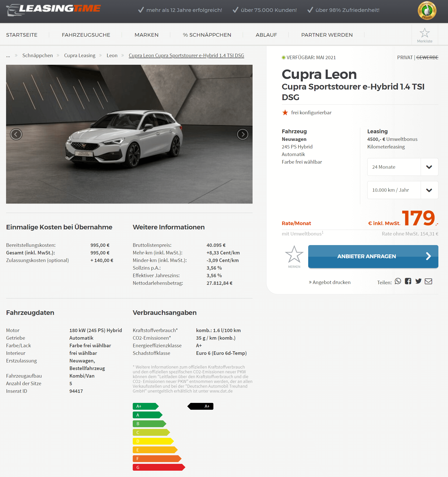Share offer on Twitter
Screen dimensions: 448x477
pos(418,281)
